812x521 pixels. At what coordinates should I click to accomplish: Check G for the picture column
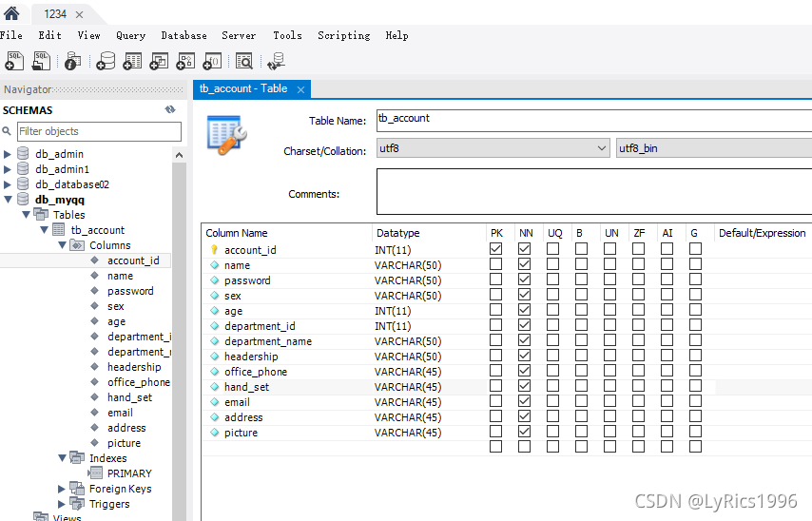[x=695, y=432]
